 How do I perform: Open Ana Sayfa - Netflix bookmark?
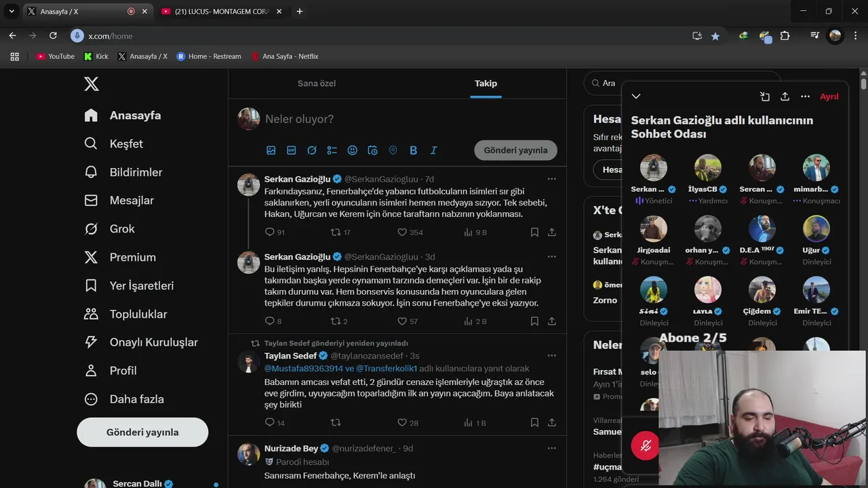click(284, 56)
